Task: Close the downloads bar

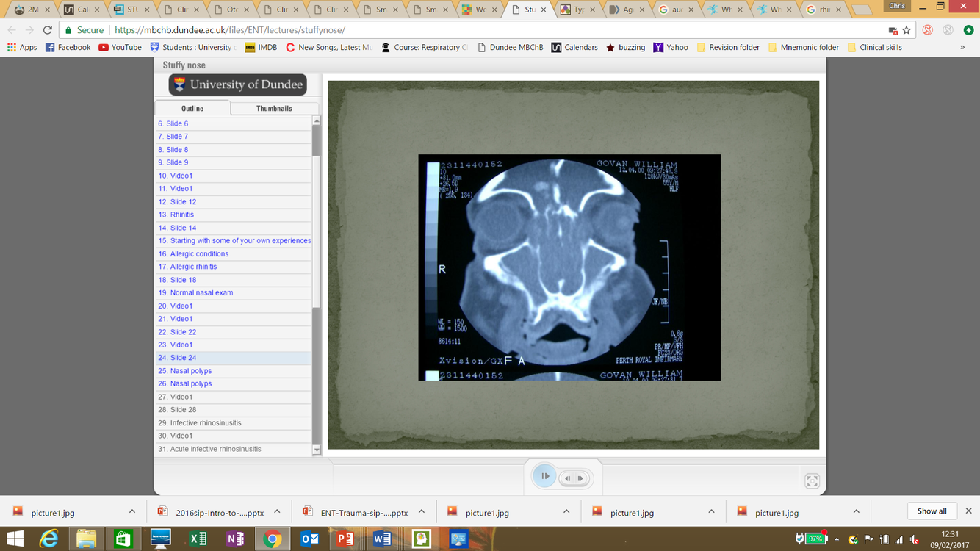Action: coord(968,511)
